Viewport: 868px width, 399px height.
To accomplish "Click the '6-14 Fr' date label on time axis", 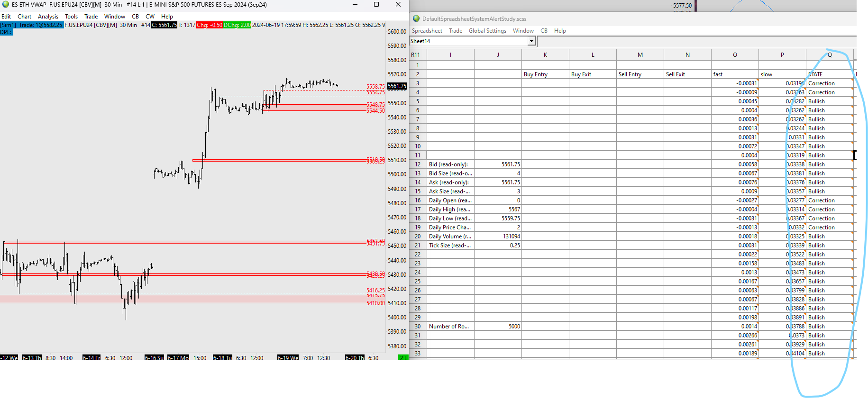I will (91, 358).
